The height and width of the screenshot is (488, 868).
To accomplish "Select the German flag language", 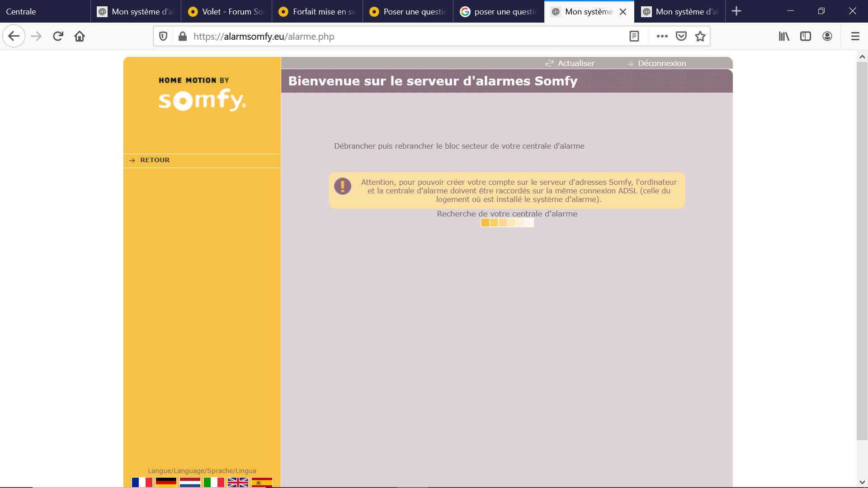I will click(166, 482).
